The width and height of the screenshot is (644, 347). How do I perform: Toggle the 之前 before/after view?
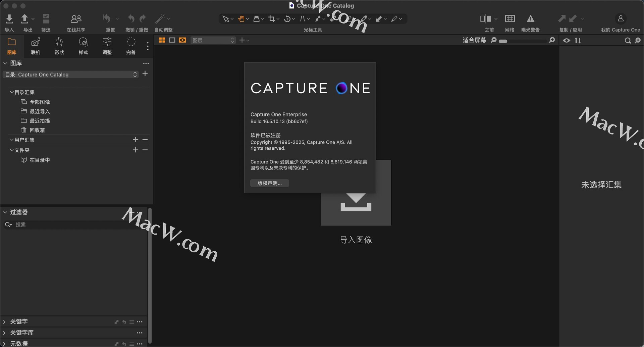[x=486, y=19]
